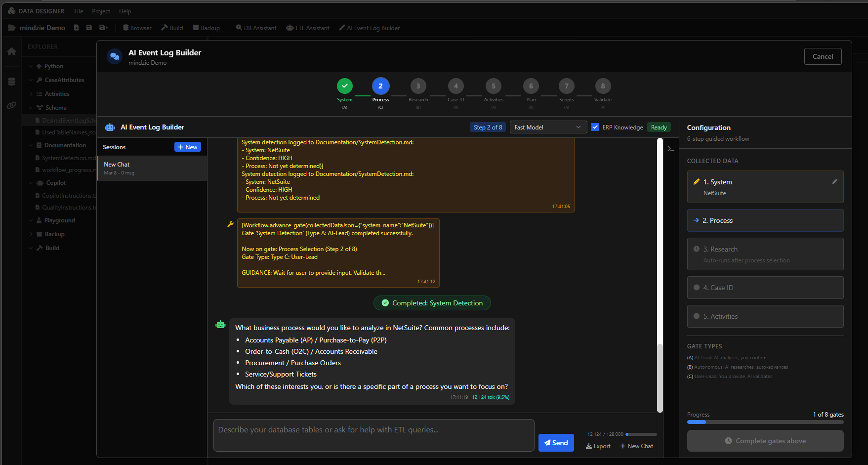Click the terminal prompt icon beside the chat
868x465 pixels.
pyautogui.click(x=671, y=148)
